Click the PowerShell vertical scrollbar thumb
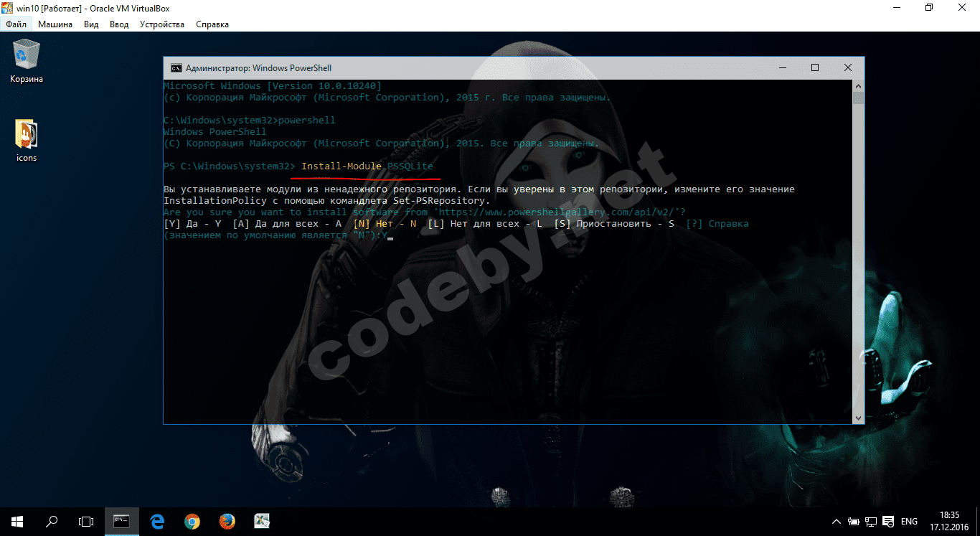This screenshot has width=980, height=536. [x=858, y=98]
